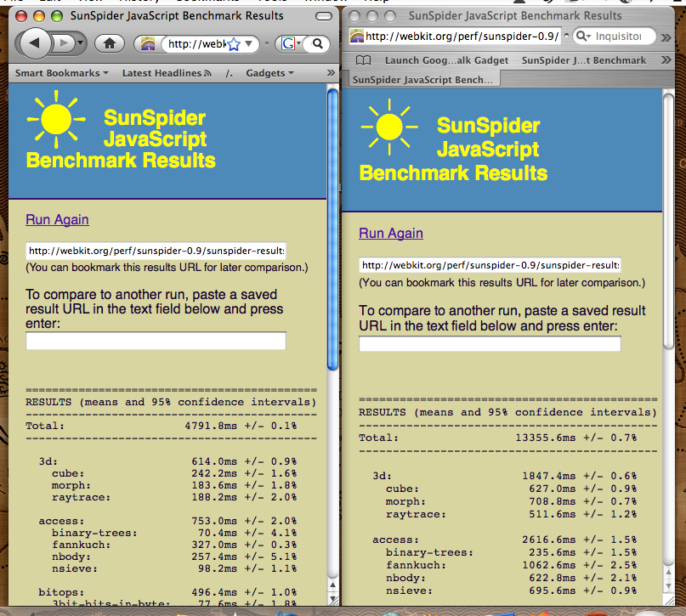Image resolution: width=686 pixels, height=616 pixels.
Task: Expand the Gadgets bookmark folder
Action: 269,73
